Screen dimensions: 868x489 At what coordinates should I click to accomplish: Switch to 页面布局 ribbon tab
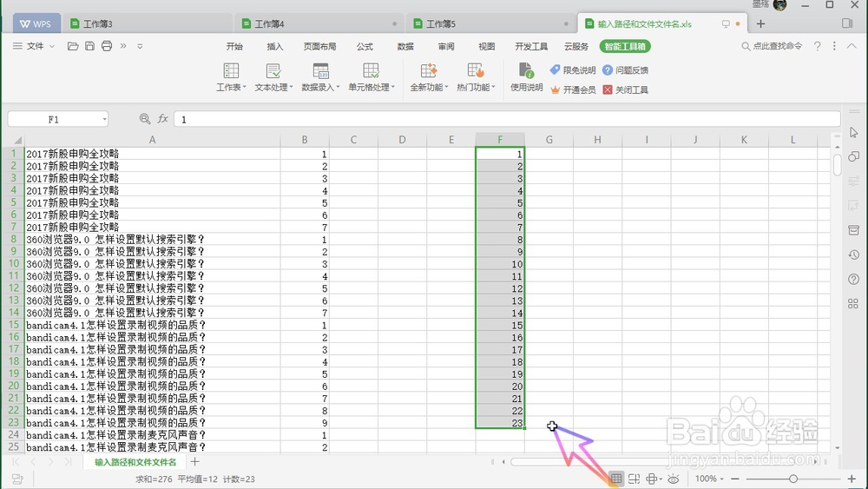pos(319,47)
